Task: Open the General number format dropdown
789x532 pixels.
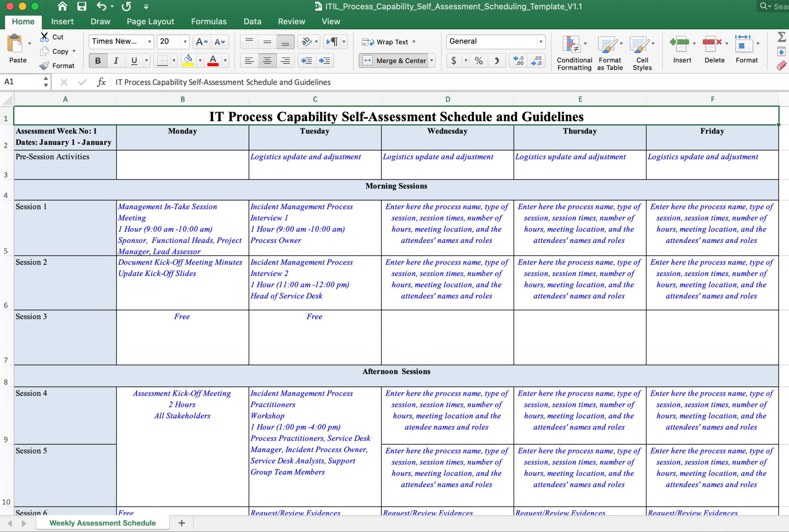Action: click(x=541, y=41)
